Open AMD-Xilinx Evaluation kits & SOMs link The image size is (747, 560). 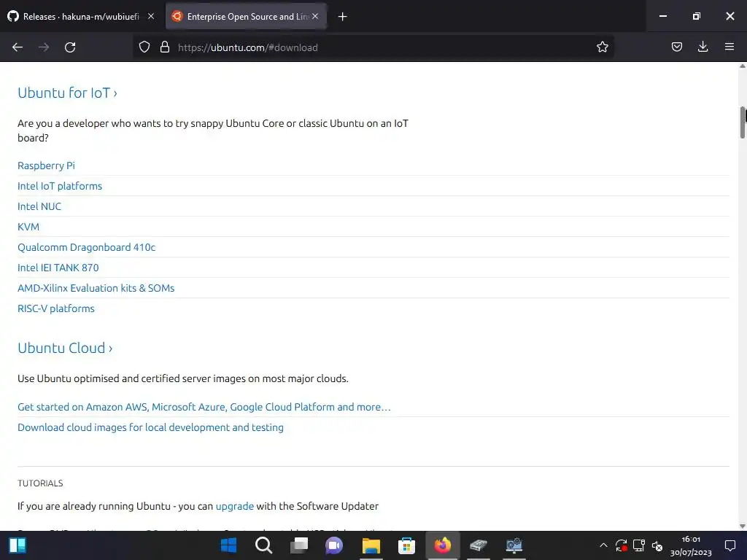(x=96, y=289)
